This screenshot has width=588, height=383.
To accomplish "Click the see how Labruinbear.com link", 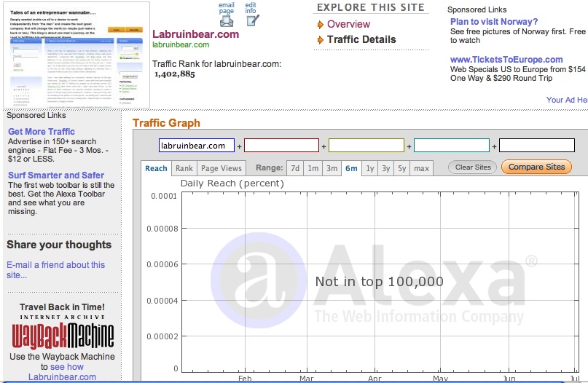I will pos(62,372).
